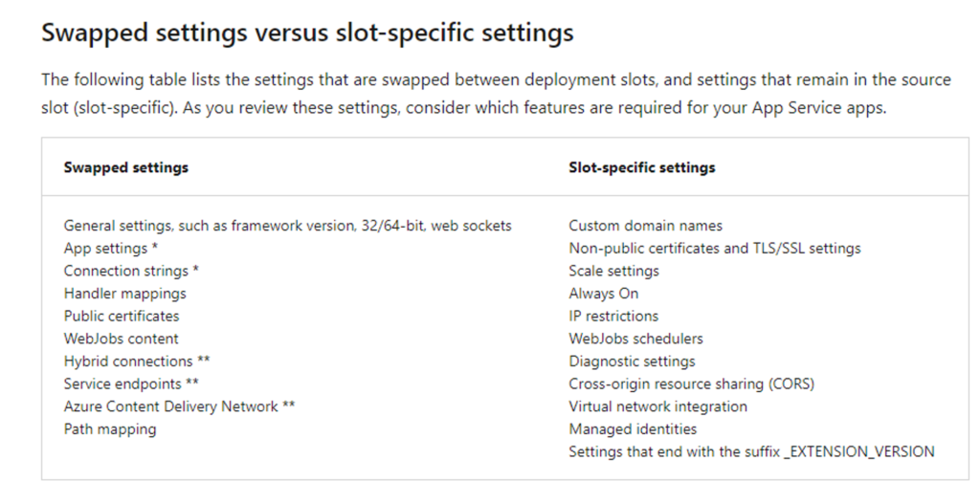Click the "_EXTENSION_VERSION" suffix setting entry

pos(751,451)
